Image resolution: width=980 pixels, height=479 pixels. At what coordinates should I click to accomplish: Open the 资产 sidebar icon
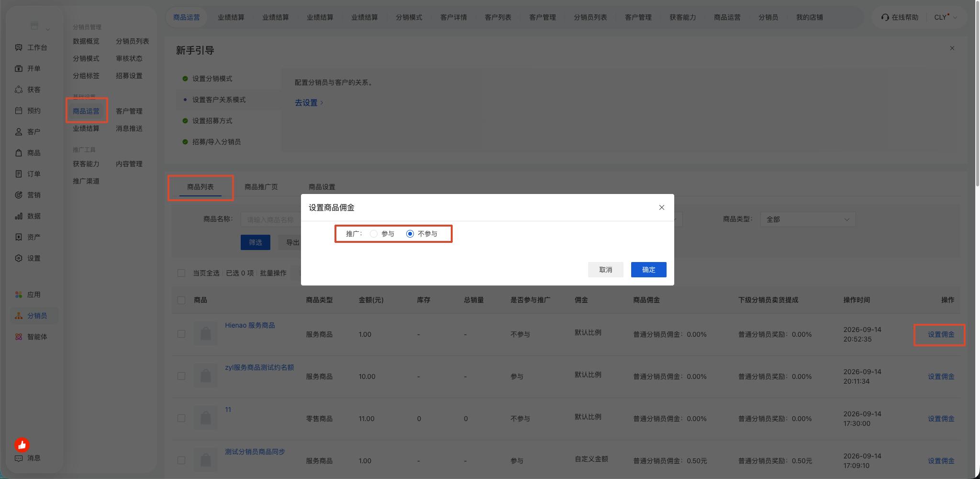19,237
